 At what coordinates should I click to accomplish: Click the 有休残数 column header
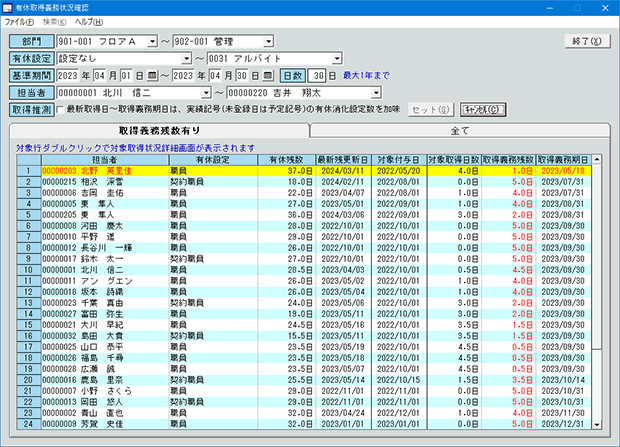tap(286, 160)
